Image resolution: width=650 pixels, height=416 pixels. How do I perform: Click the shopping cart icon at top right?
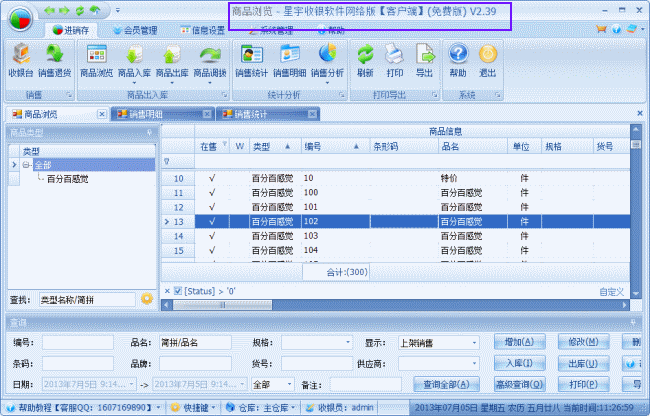tap(601, 29)
